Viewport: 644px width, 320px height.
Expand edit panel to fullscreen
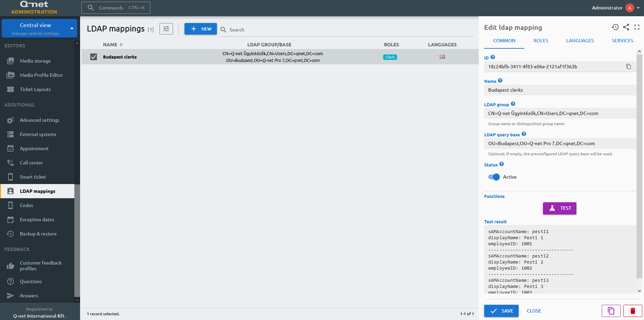(637, 27)
